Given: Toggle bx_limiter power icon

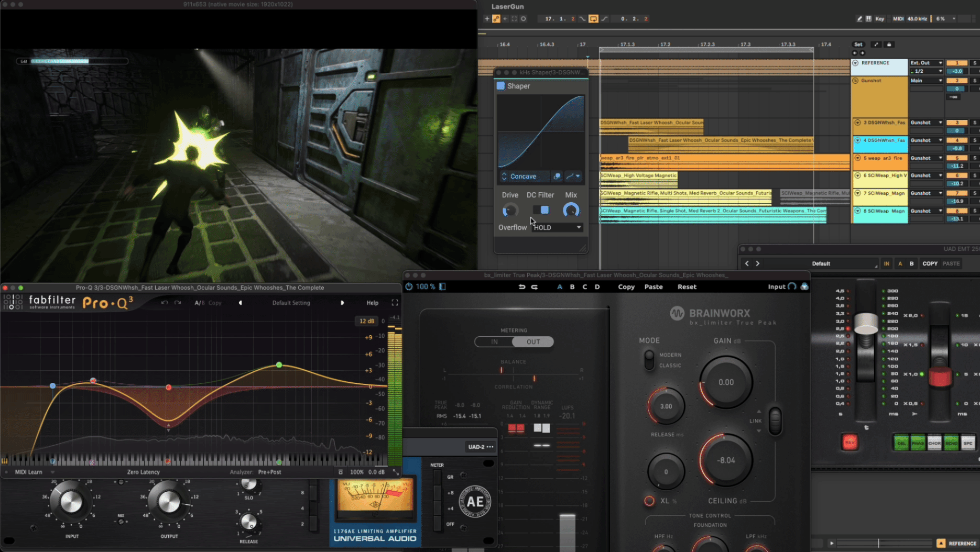Looking at the screenshot, I should 409,286.
